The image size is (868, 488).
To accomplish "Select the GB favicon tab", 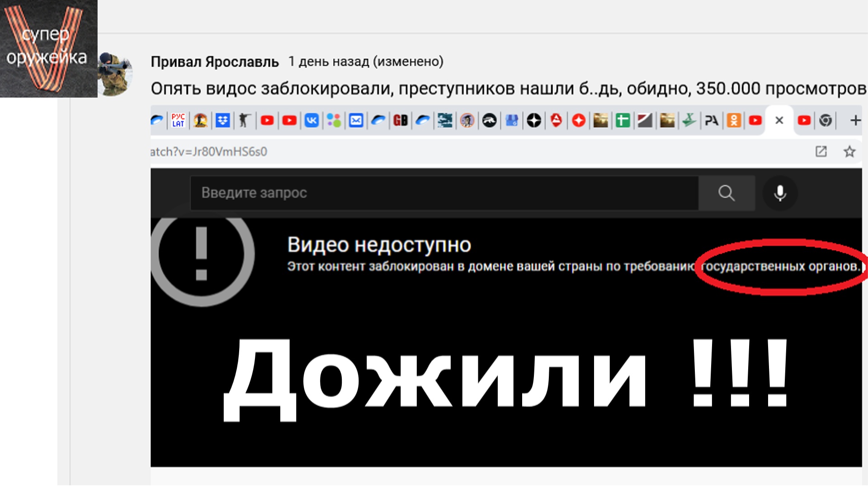I will click(x=400, y=121).
